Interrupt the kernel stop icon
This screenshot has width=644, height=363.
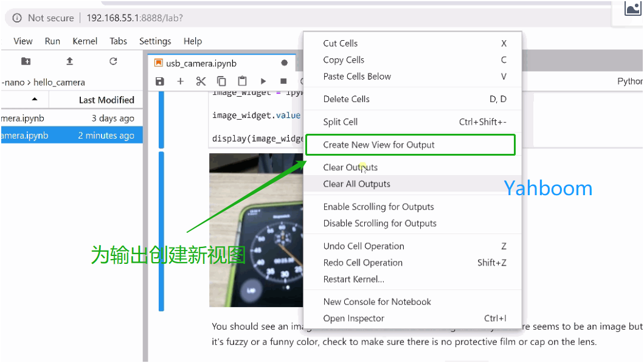coord(283,81)
